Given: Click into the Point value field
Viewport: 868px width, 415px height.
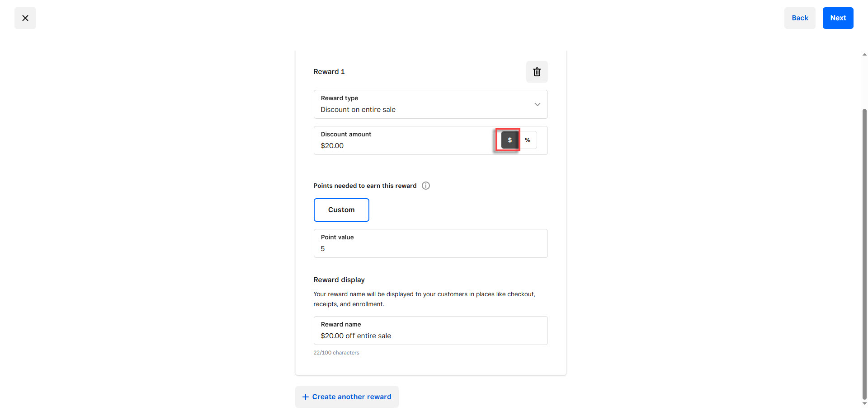Looking at the screenshot, I should click(x=430, y=248).
